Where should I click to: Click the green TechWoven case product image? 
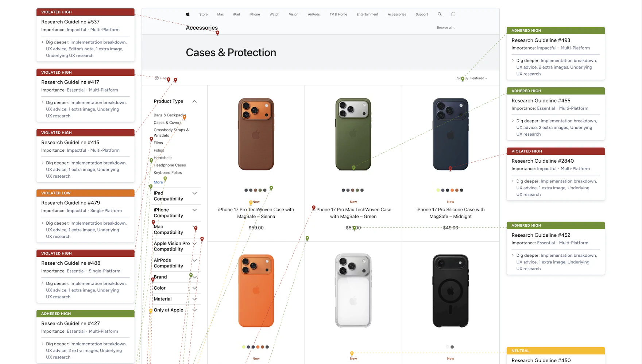(353, 134)
